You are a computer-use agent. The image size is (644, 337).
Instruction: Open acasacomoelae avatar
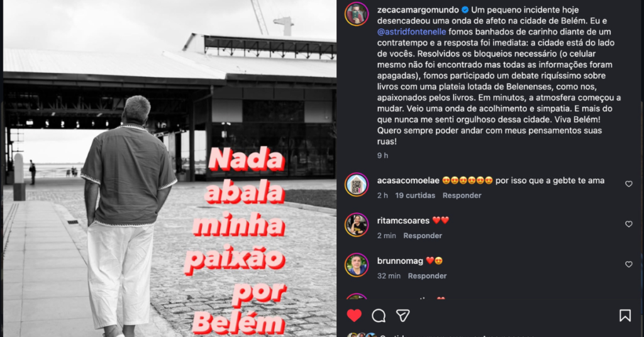click(357, 185)
